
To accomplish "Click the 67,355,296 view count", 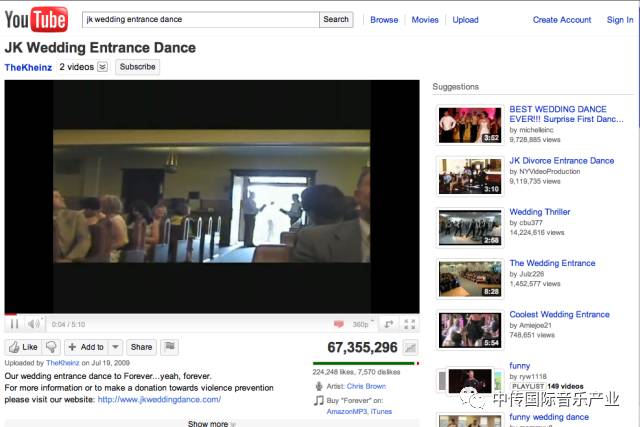I will tap(362, 347).
